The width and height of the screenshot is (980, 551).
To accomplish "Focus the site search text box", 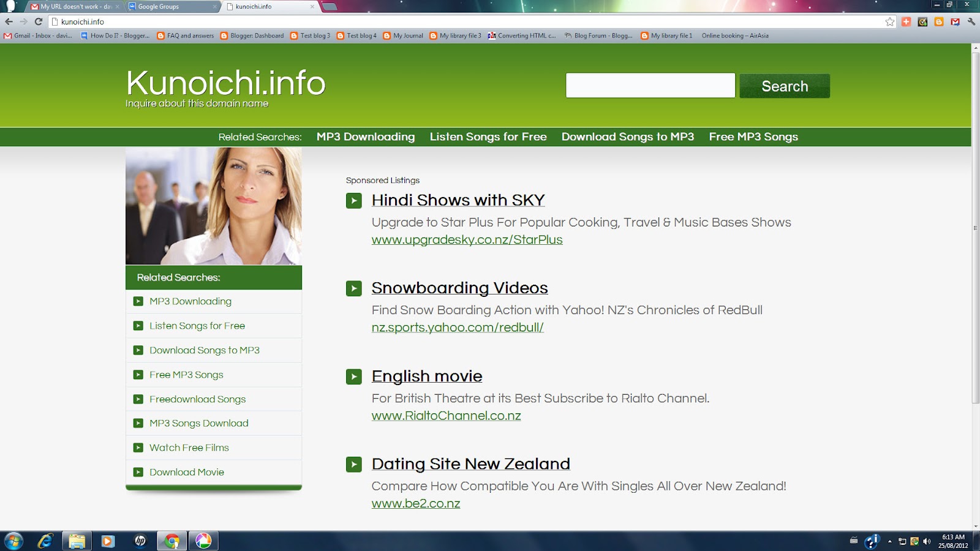I will point(650,86).
